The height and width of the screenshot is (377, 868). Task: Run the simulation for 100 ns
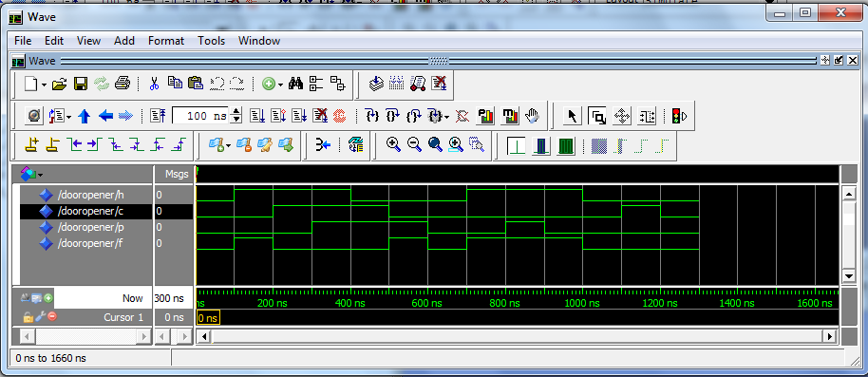click(x=257, y=116)
